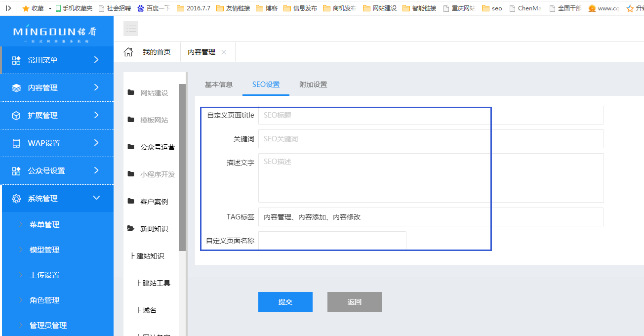Screen dimensions: 644x336
Task: Click the browser side panel toggle icon
Action: pos(8,8)
